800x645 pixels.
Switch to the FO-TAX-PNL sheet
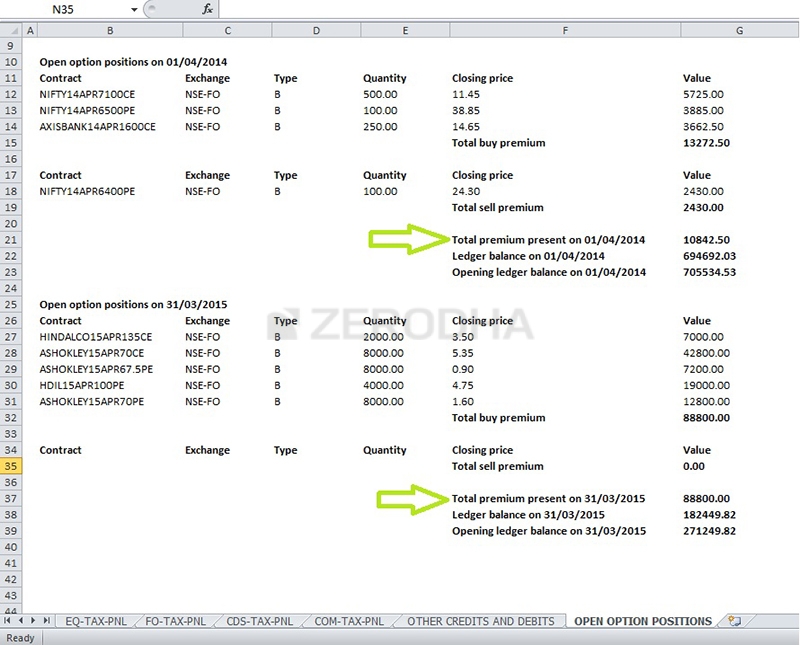tap(175, 620)
